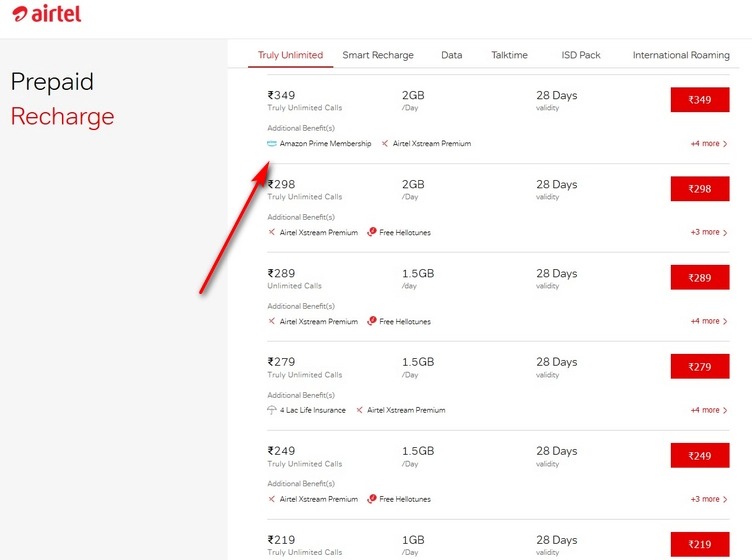Screen dimensions: 752x560
Task: Click the airtel logo
Action: [x=47, y=14]
